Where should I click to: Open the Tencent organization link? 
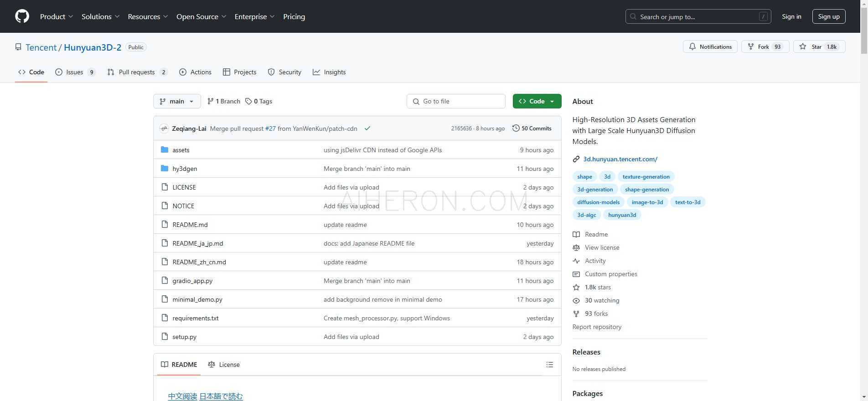[x=41, y=47]
